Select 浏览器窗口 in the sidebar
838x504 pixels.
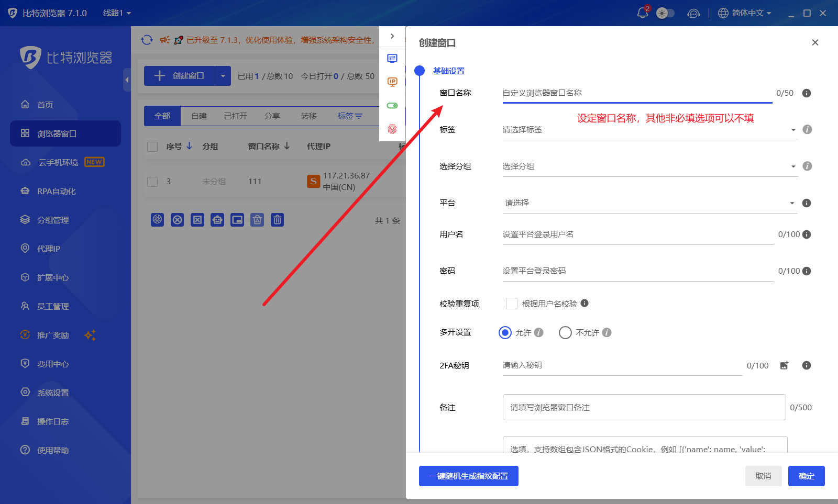coord(65,133)
